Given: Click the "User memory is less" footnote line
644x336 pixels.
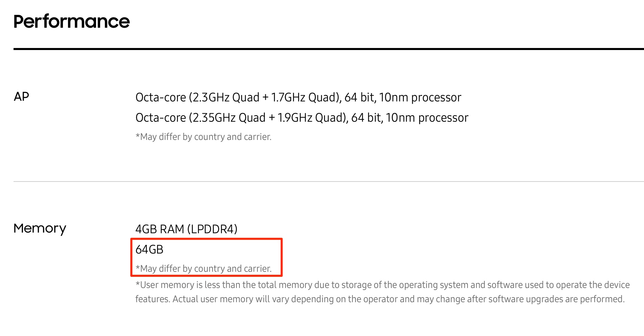Looking at the screenshot, I should (382, 285).
